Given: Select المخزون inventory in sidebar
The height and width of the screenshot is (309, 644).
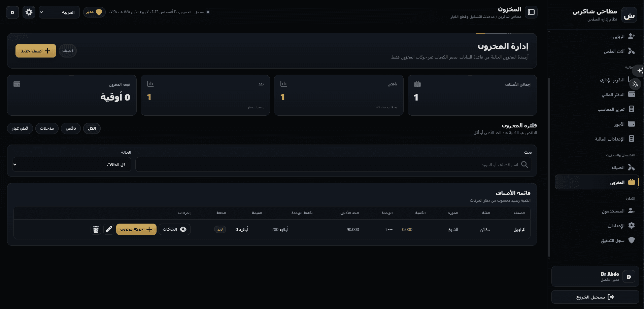Looking at the screenshot, I should coord(597,182).
